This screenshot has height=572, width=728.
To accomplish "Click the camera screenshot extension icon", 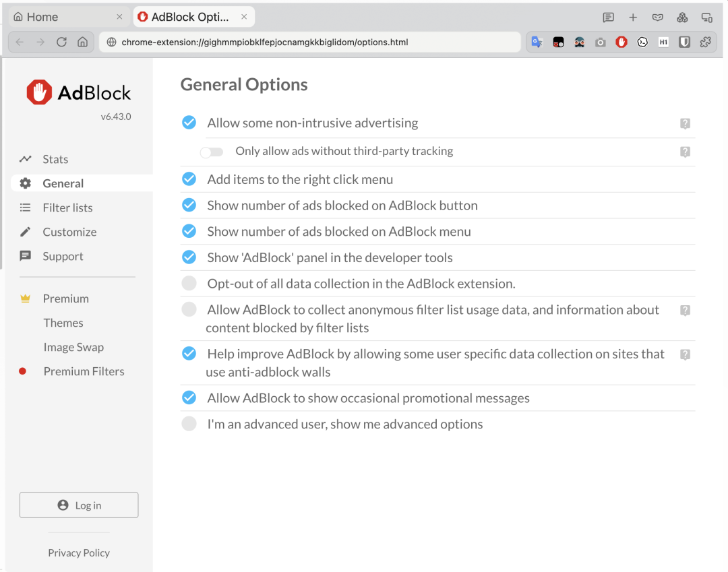I will (x=601, y=42).
